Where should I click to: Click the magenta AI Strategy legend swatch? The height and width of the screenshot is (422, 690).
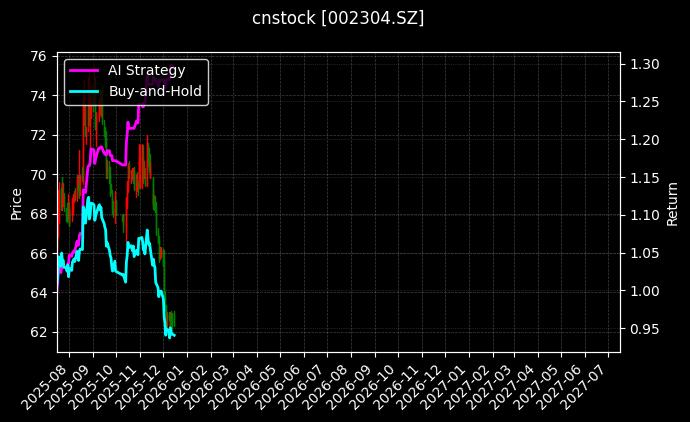click(84, 70)
